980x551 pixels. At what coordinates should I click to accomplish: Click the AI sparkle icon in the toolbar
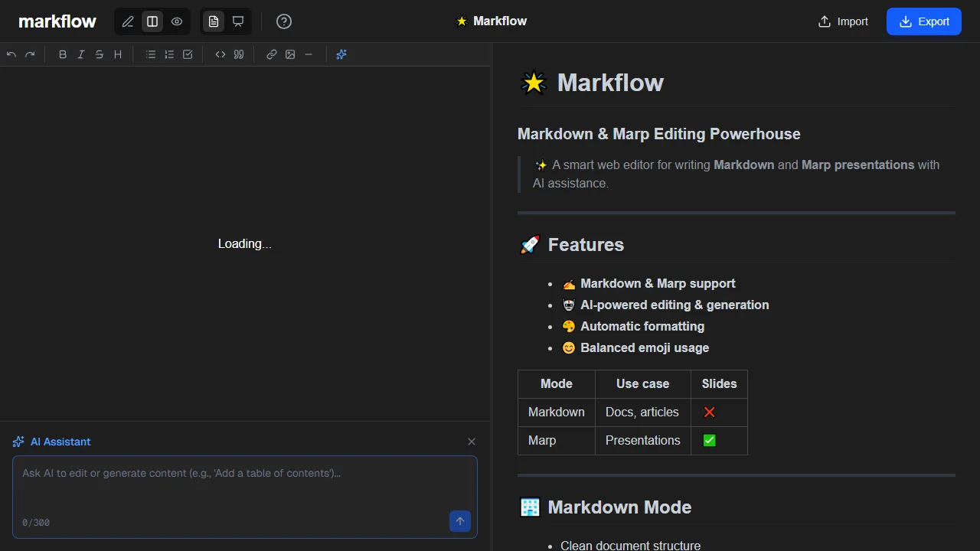tap(341, 54)
